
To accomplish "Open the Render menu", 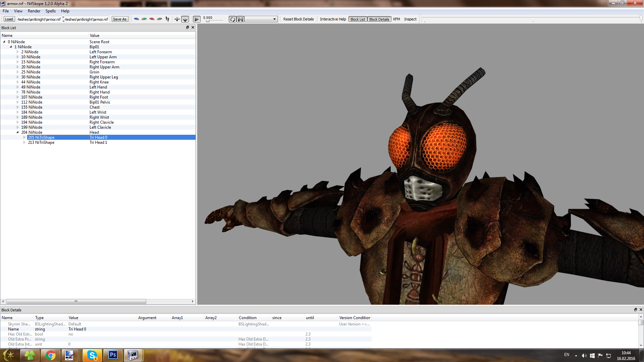I will 34,11.
